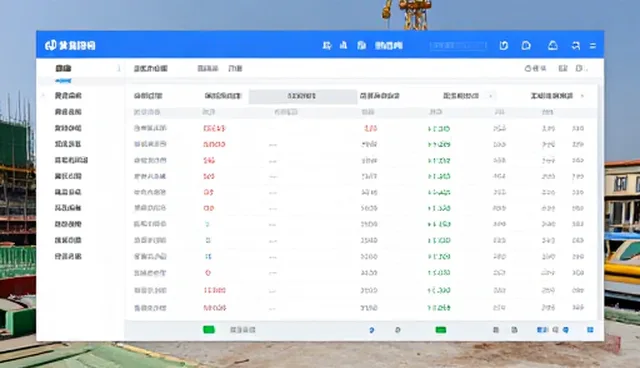
Task: Click the blue question mark icon in bottom bar
Action: [x=371, y=330]
